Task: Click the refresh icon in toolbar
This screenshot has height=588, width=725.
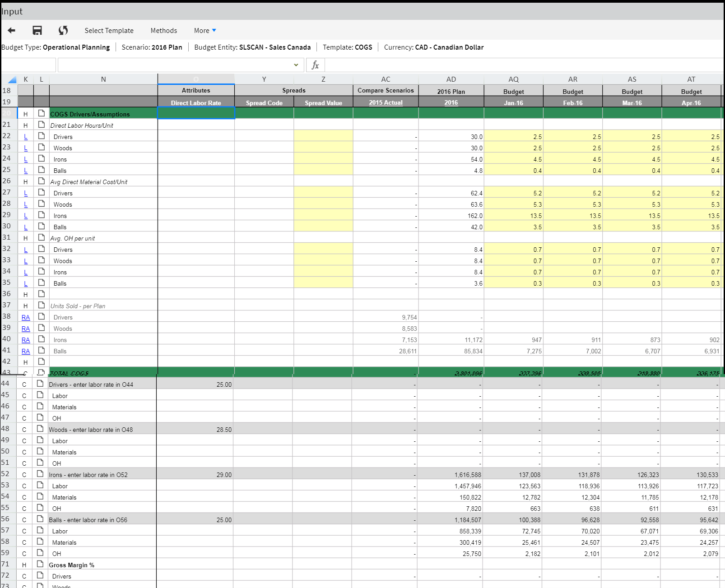Action: [63, 30]
